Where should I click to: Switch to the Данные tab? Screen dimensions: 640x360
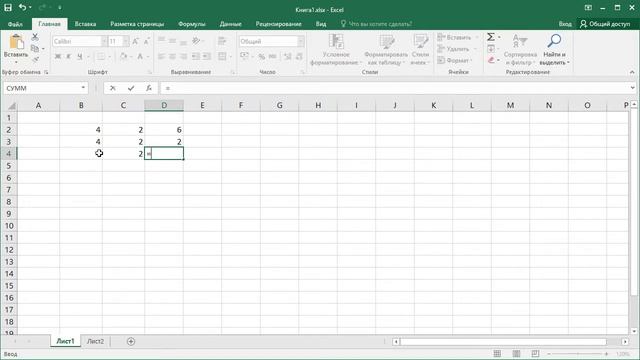[230, 24]
